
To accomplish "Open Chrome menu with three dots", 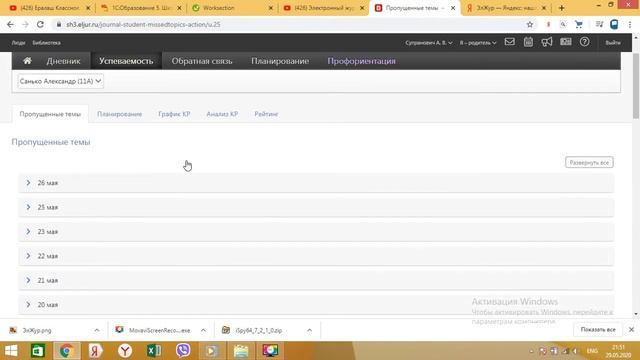I will pos(630,24).
